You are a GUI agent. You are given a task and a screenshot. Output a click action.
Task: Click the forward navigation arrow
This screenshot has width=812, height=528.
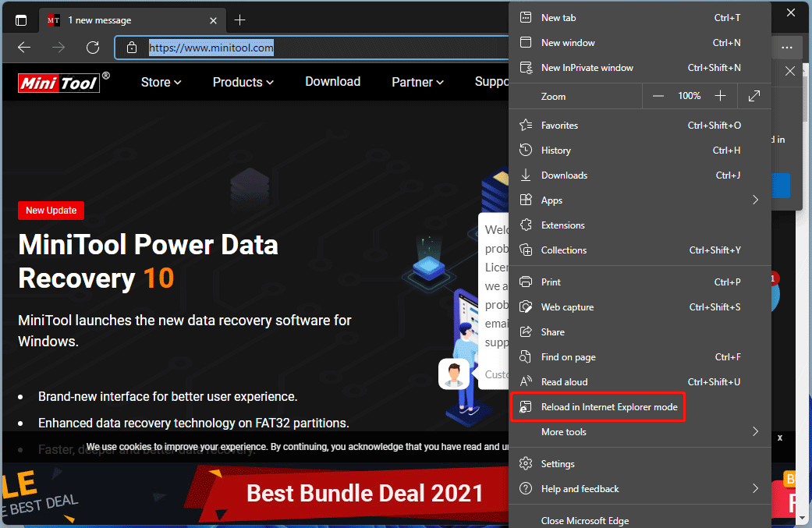pos(58,48)
